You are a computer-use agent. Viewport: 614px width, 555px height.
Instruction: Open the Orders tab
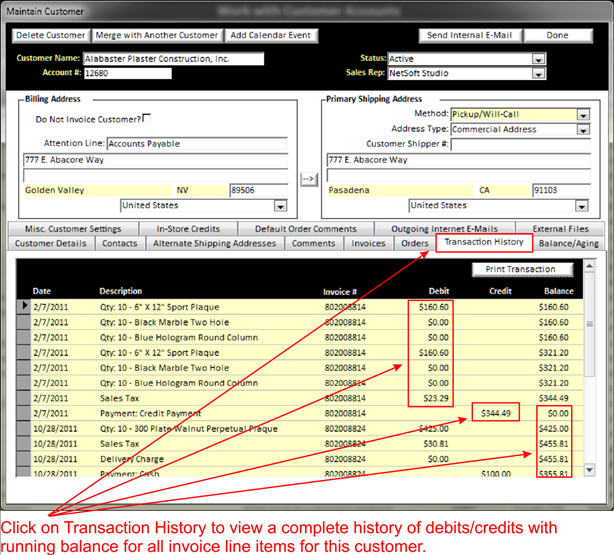(x=415, y=243)
